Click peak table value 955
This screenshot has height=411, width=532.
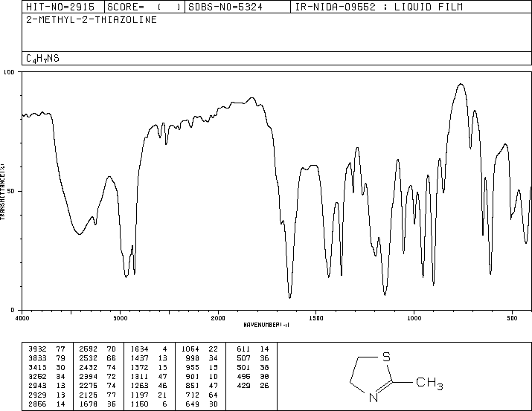(x=193, y=367)
